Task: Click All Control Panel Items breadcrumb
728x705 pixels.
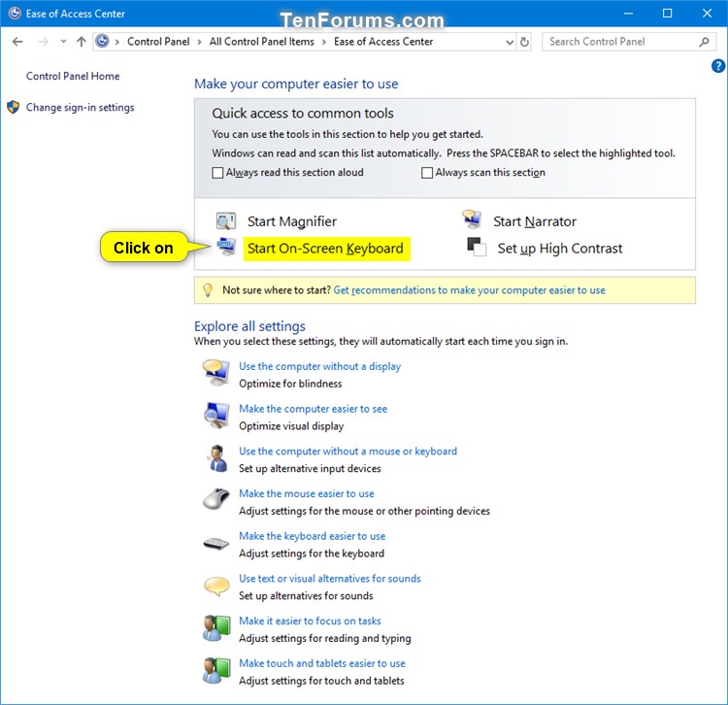Action: (x=261, y=42)
